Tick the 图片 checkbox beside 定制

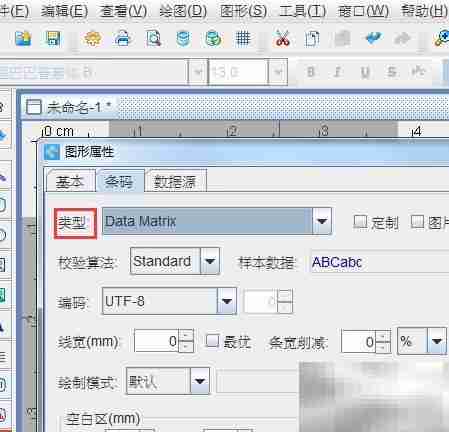418,222
